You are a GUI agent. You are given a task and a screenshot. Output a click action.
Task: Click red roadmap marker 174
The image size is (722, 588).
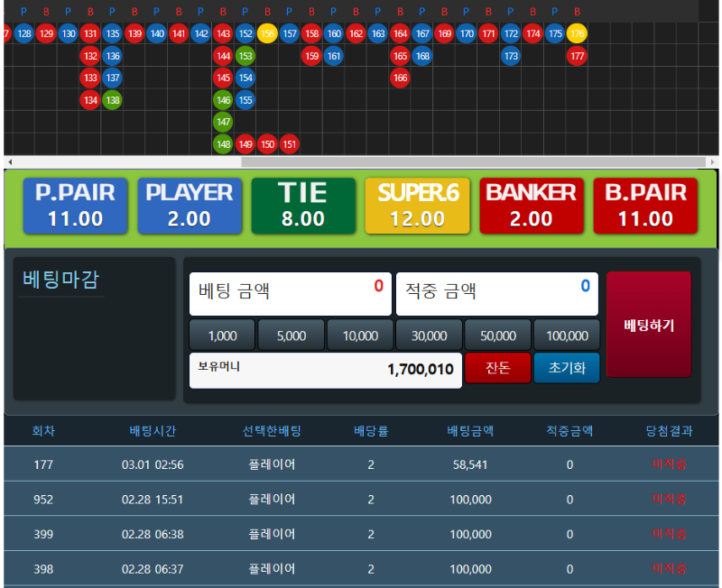pyautogui.click(x=532, y=33)
